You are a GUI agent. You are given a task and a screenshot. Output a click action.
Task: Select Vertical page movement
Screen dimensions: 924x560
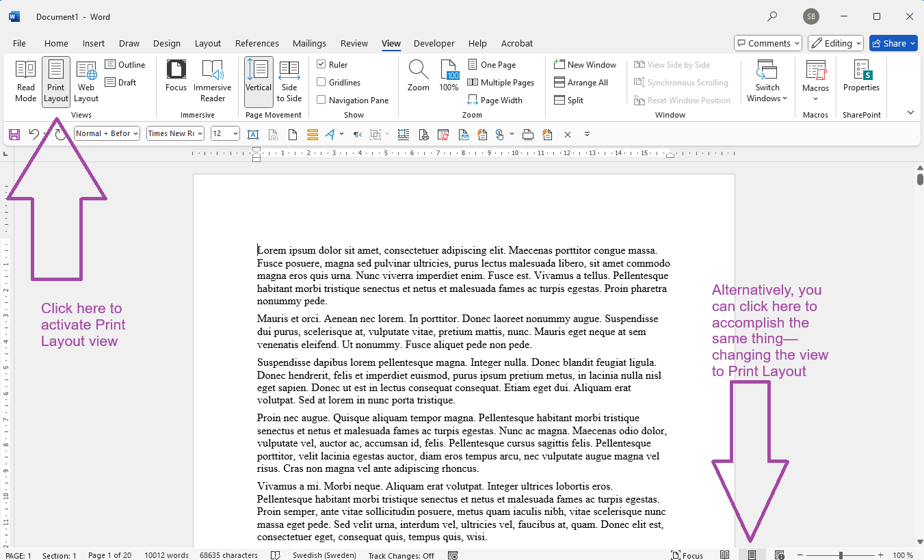point(259,81)
